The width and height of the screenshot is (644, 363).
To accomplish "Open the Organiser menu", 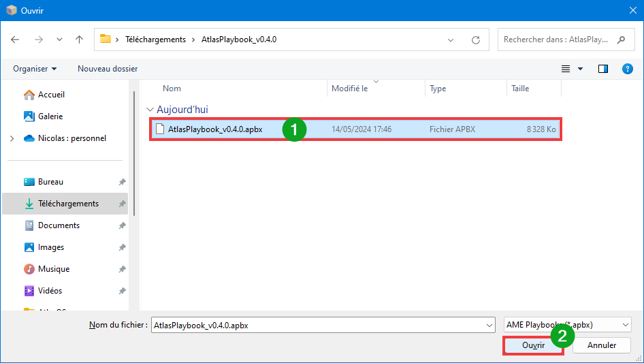I will click(x=35, y=69).
